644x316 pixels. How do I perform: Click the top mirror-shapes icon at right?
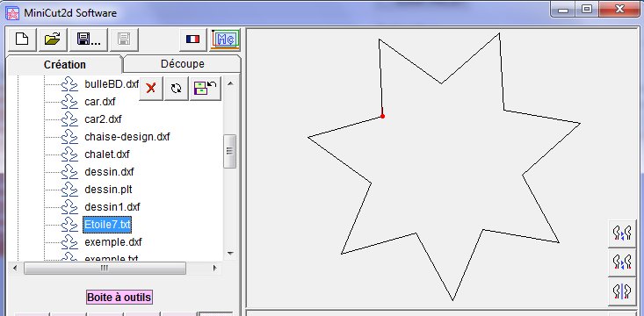point(622,233)
